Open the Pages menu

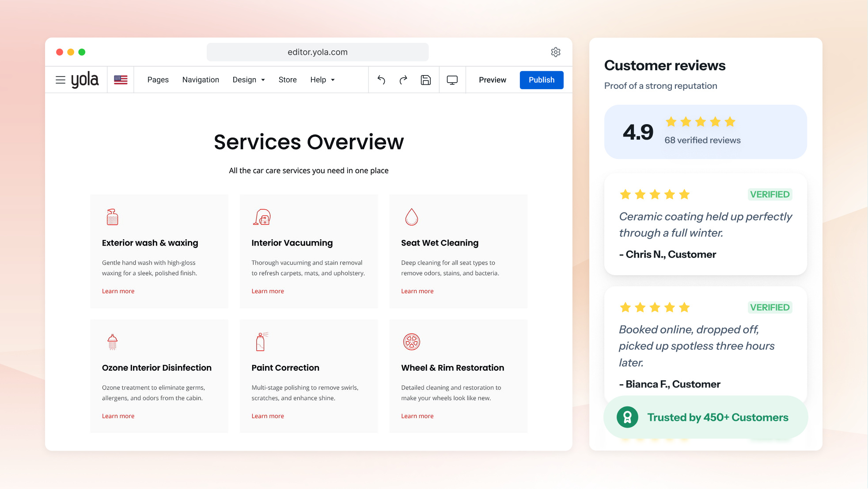158,80
